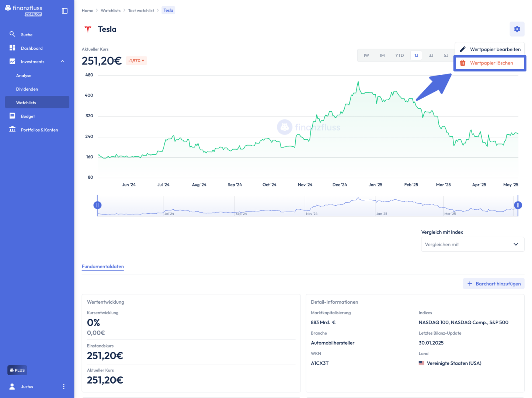The image size is (532, 398).
Task: Click the Detail-Informationen card heading
Action: point(334,302)
